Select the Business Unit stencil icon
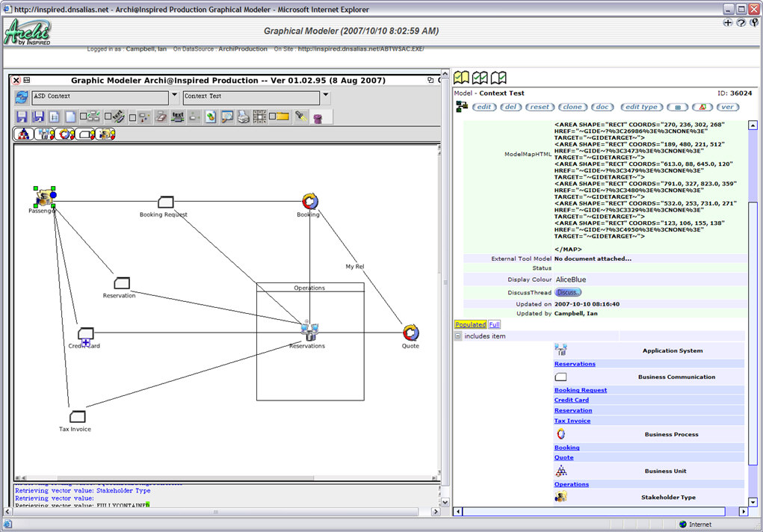 coord(23,133)
